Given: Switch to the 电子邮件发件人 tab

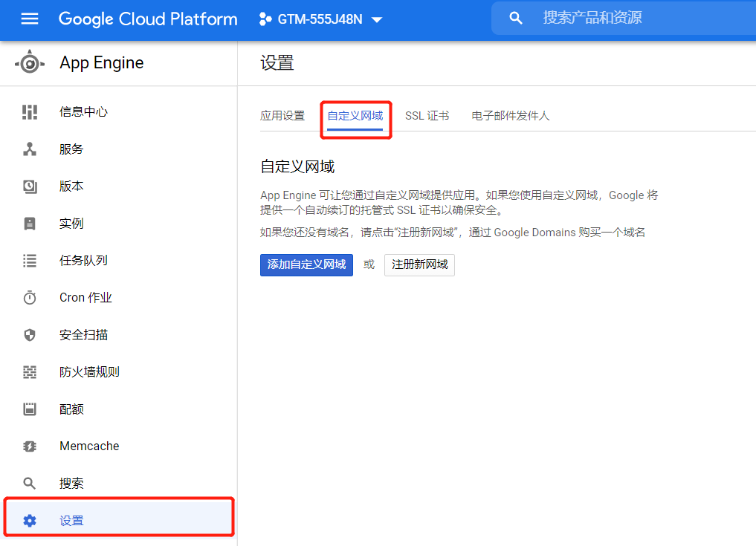Looking at the screenshot, I should 510,116.
